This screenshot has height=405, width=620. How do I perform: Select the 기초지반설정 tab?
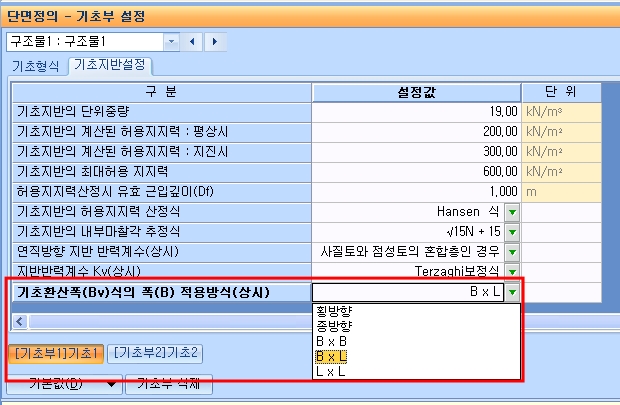(110, 64)
